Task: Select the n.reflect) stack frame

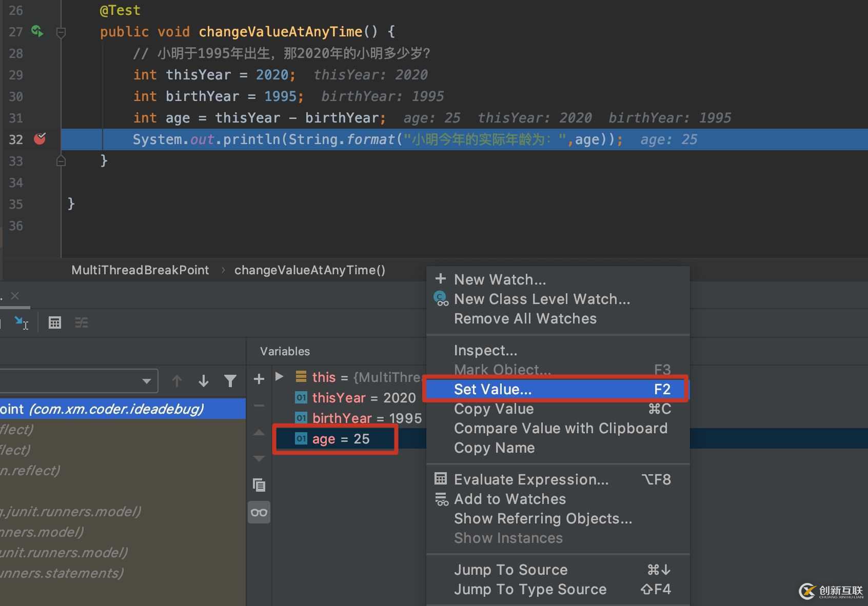Action: tap(123, 470)
